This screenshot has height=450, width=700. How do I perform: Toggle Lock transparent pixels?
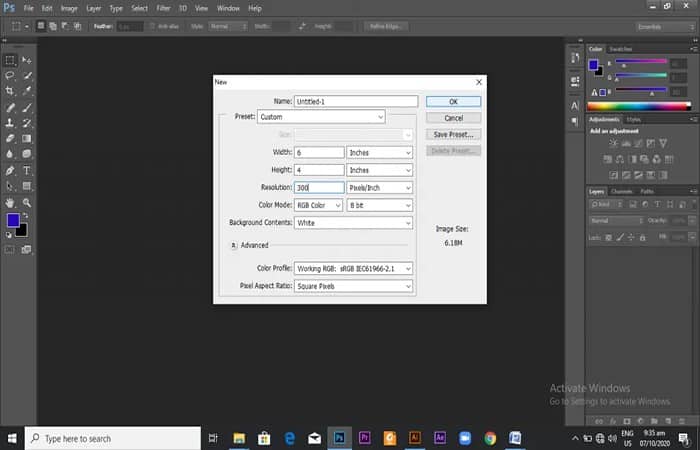click(608, 238)
